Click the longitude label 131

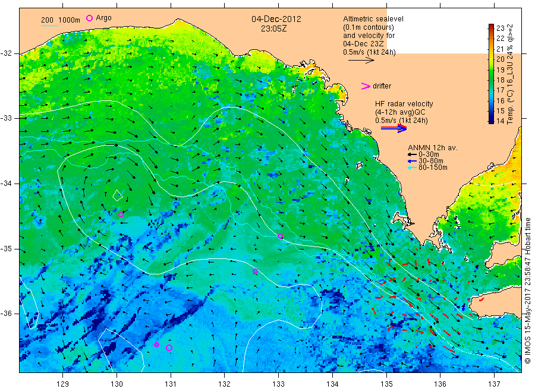coord(171,384)
